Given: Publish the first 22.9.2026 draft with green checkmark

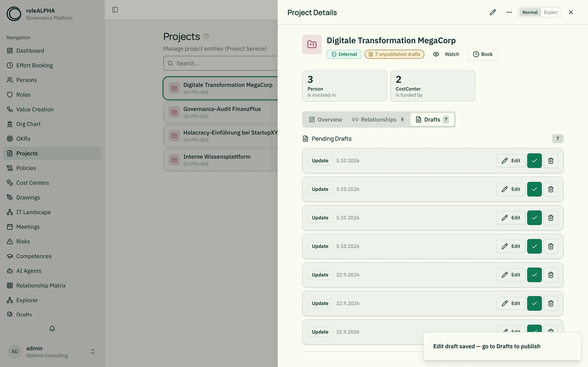Looking at the screenshot, I should (x=534, y=275).
